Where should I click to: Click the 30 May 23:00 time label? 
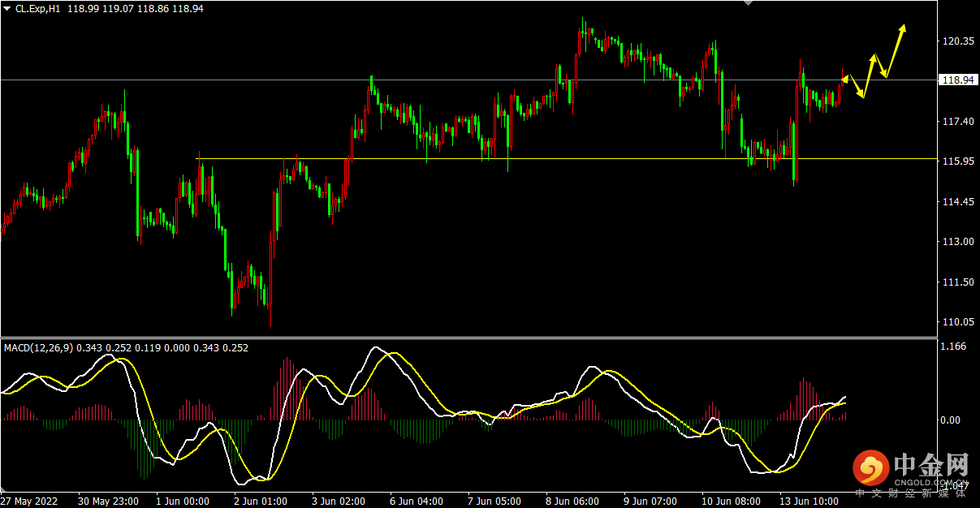(108, 502)
